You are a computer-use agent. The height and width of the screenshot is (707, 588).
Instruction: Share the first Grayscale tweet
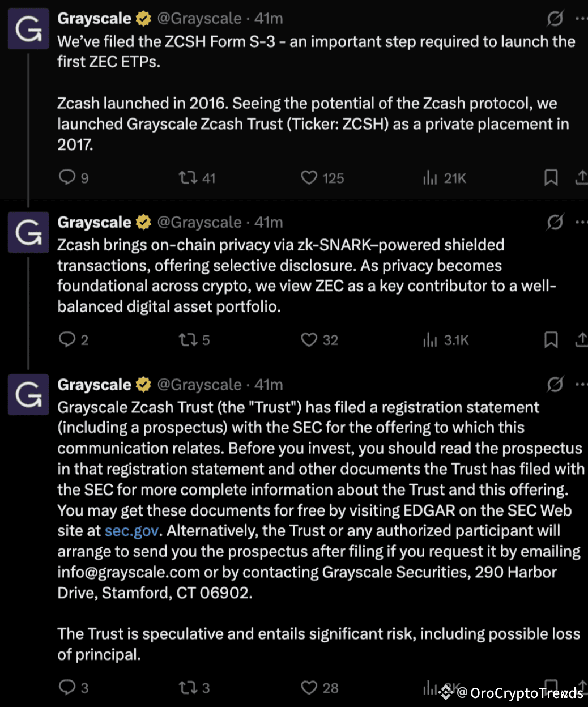[x=581, y=178]
